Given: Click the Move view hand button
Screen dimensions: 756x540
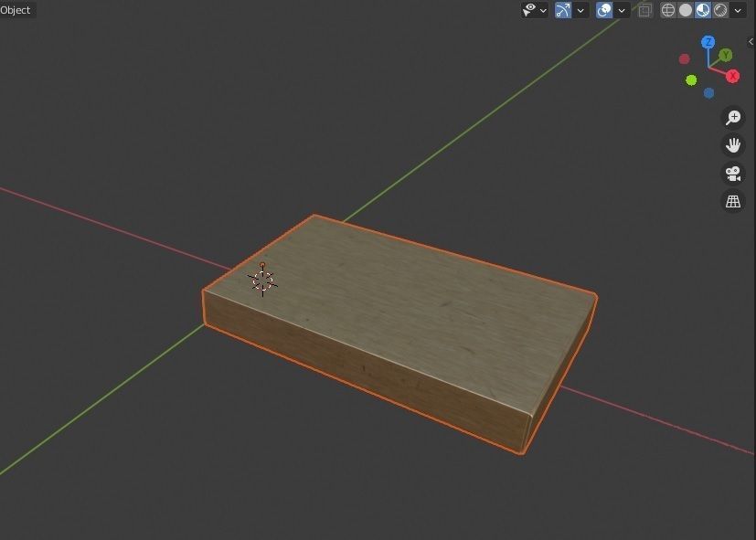Looking at the screenshot, I should [x=733, y=145].
